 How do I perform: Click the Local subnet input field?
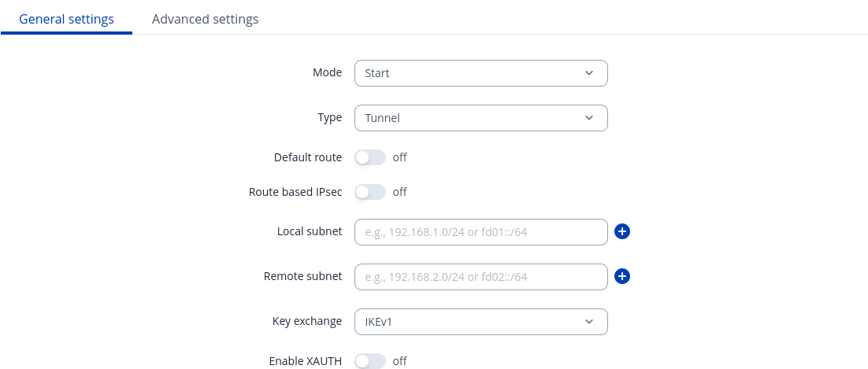(x=480, y=231)
